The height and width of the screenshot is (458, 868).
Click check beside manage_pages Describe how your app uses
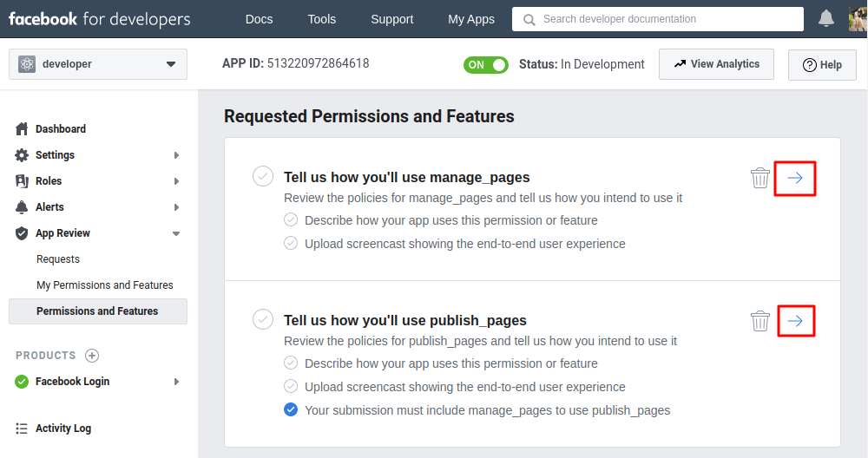click(291, 219)
